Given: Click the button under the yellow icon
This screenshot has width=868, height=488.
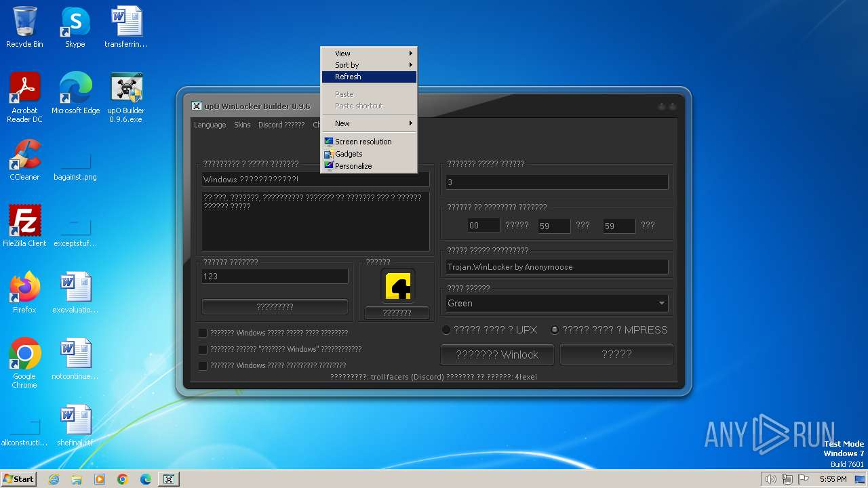Looking at the screenshot, I should pos(397,312).
